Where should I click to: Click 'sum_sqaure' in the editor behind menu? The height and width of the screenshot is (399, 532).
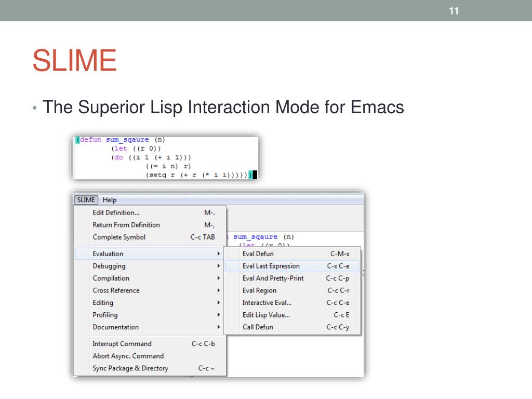click(255, 237)
